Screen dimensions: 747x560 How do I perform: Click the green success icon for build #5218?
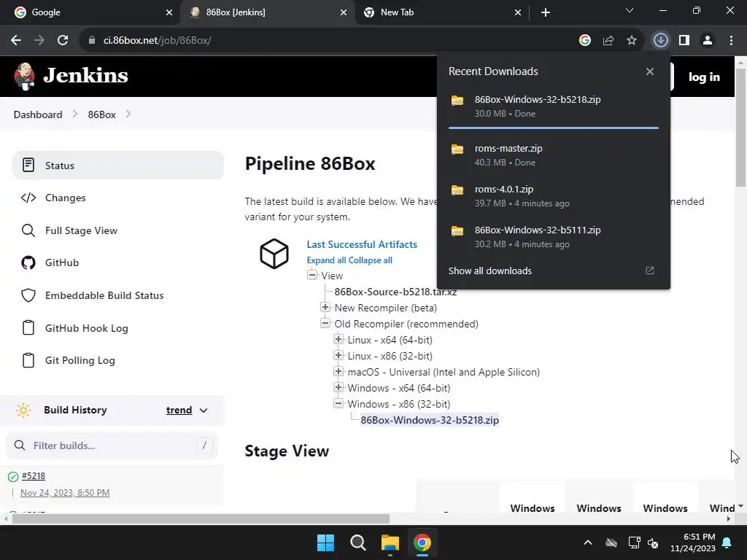pyautogui.click(x=13, y=476)
